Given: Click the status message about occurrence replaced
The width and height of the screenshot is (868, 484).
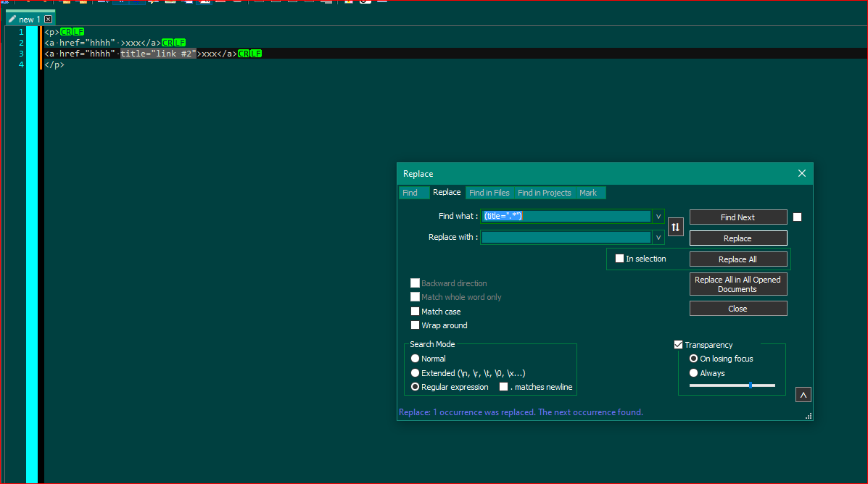Looking at the screenshot, I should (521, 412).
